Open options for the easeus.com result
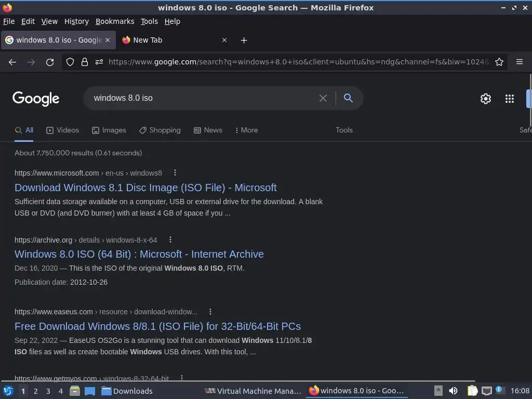Viewport: 532px width, 399px height. tap(210, 312)
